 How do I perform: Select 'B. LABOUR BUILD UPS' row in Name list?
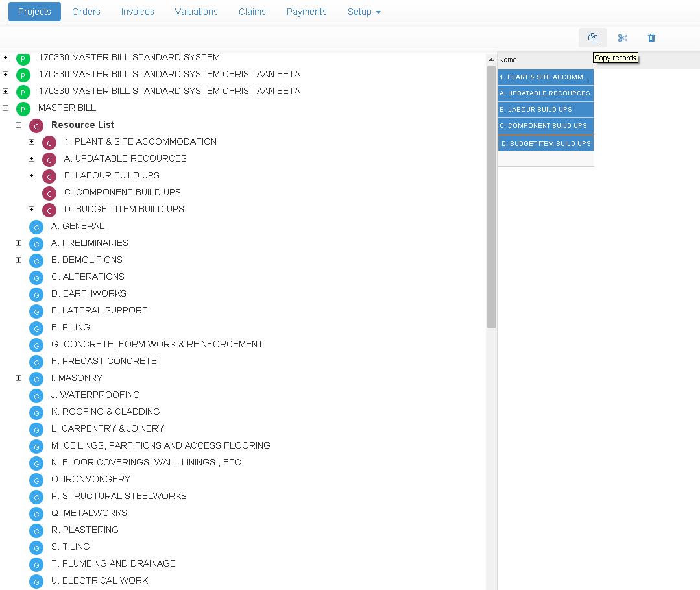coord(546,110)
